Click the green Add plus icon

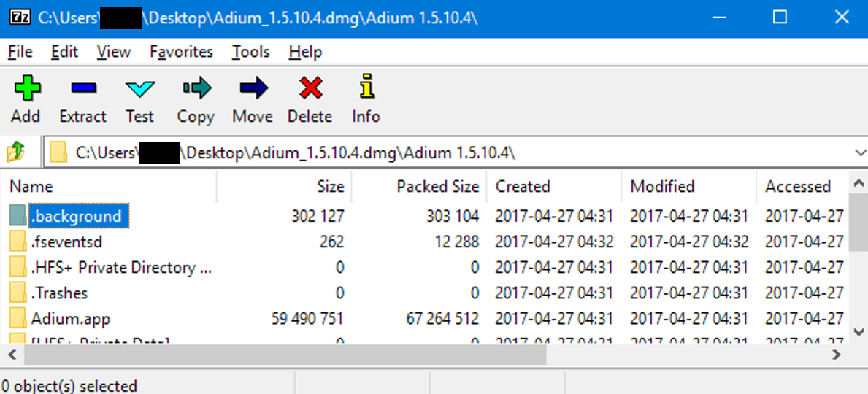click(x=26, y=89)
